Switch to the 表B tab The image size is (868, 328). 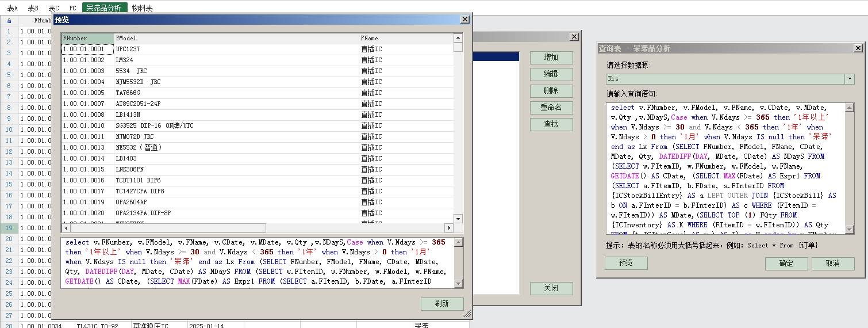click(x=33, y=8)
